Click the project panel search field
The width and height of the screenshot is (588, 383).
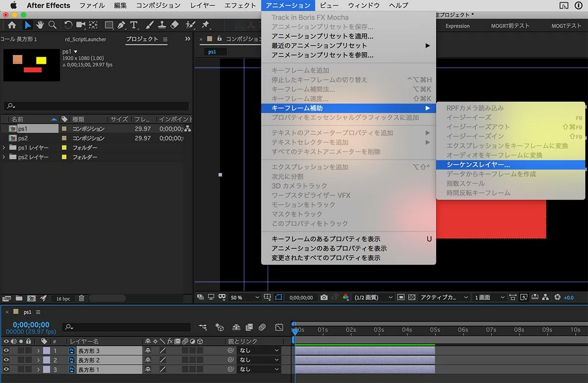[x=97, y=106]
